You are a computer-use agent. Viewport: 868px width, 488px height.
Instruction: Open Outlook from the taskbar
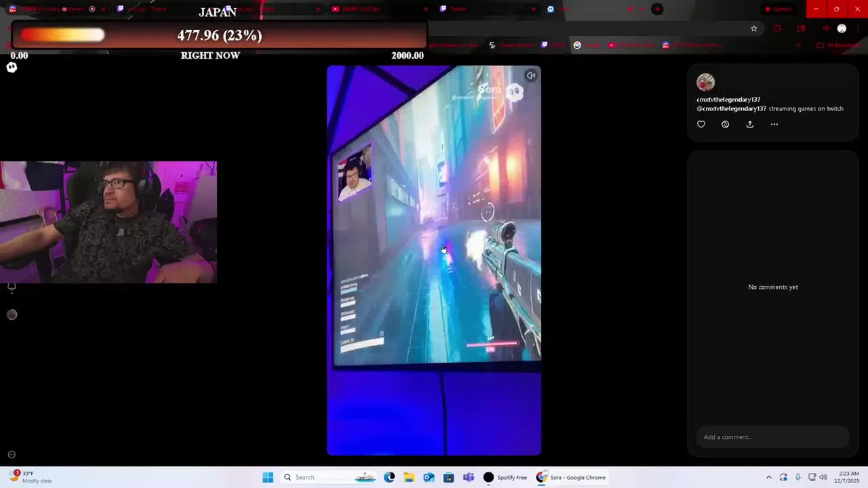[x=429, y=477]
